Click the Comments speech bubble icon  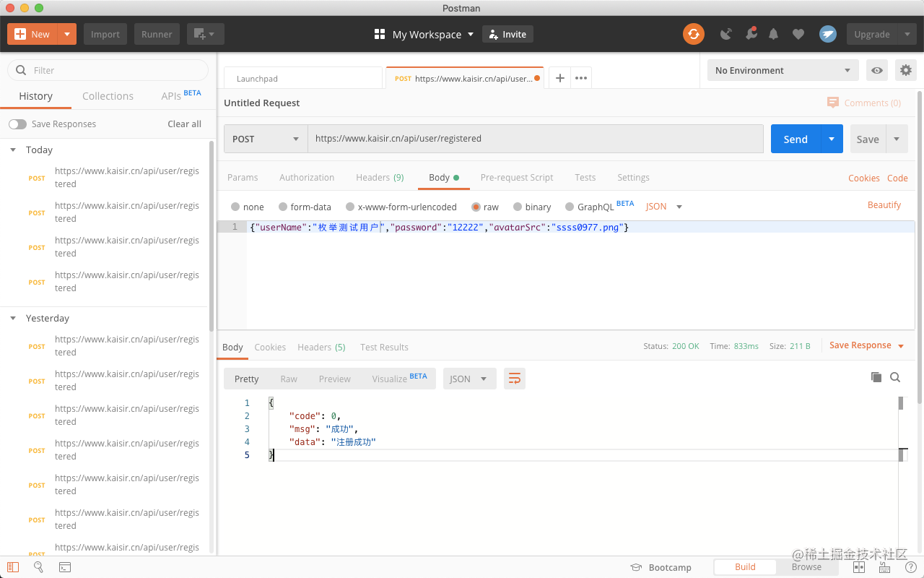click(833, 103)
